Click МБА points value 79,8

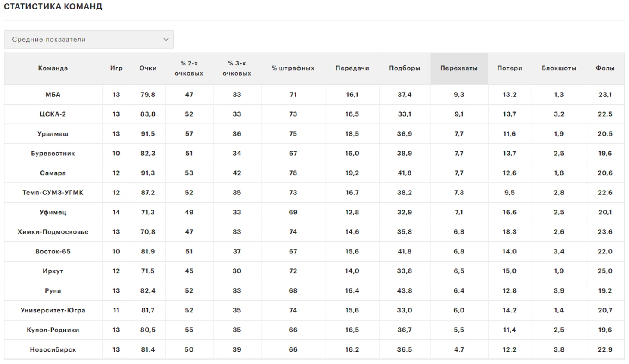coord(148,94)
